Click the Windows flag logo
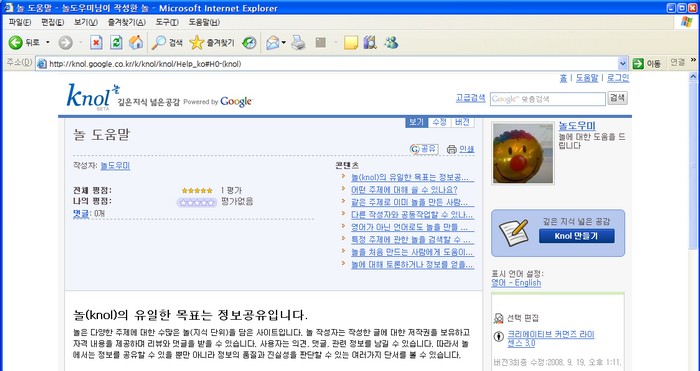Screen dimensions: 700x371 687,22
